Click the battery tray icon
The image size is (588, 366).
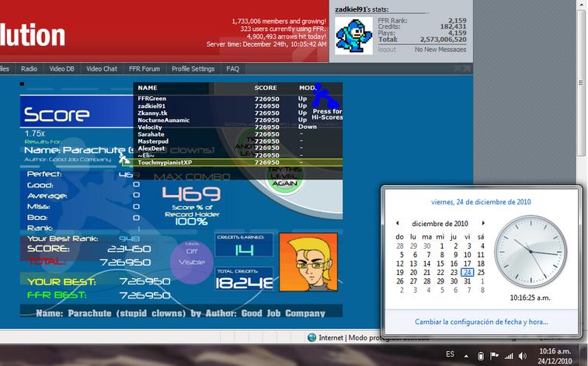(x=480, y=355)
